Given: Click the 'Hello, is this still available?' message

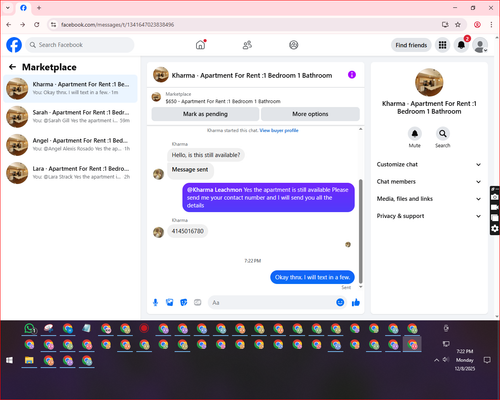Looking at the screenshot, I should point(206,155).
